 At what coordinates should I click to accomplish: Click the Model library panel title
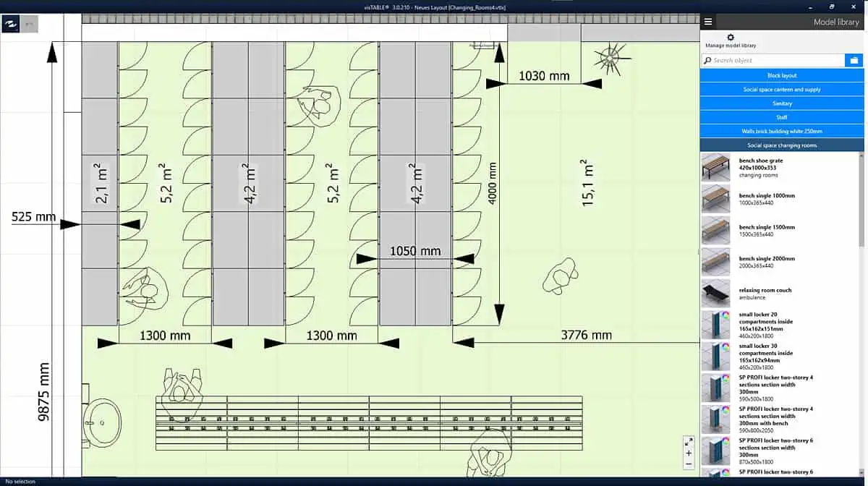click(x=836, y=22)
